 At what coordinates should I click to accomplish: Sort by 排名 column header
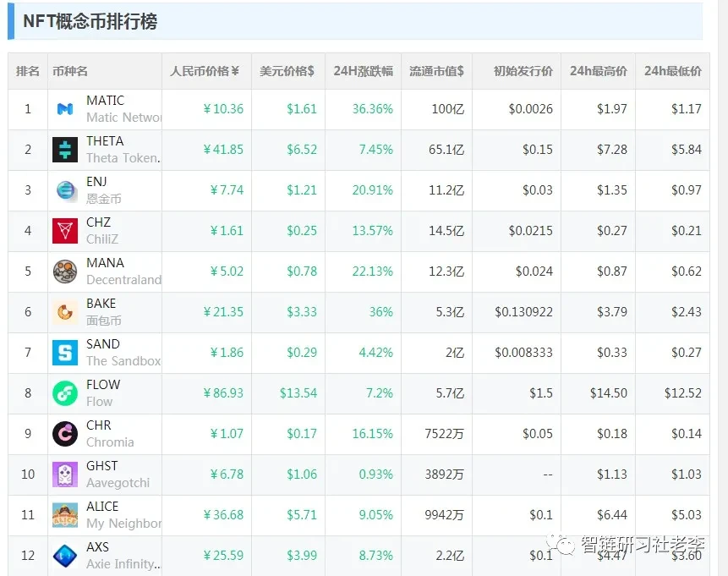pyautogui.click(x=28, y=71)
